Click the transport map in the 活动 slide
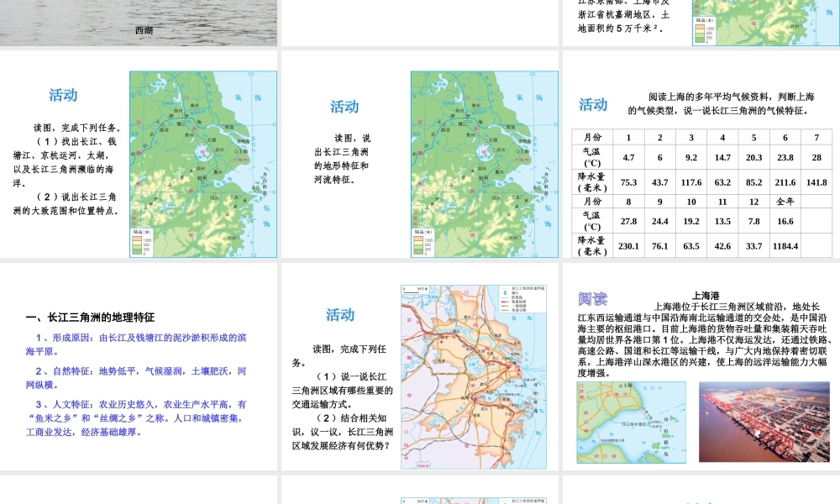The image size is (840, 504). 474,377
